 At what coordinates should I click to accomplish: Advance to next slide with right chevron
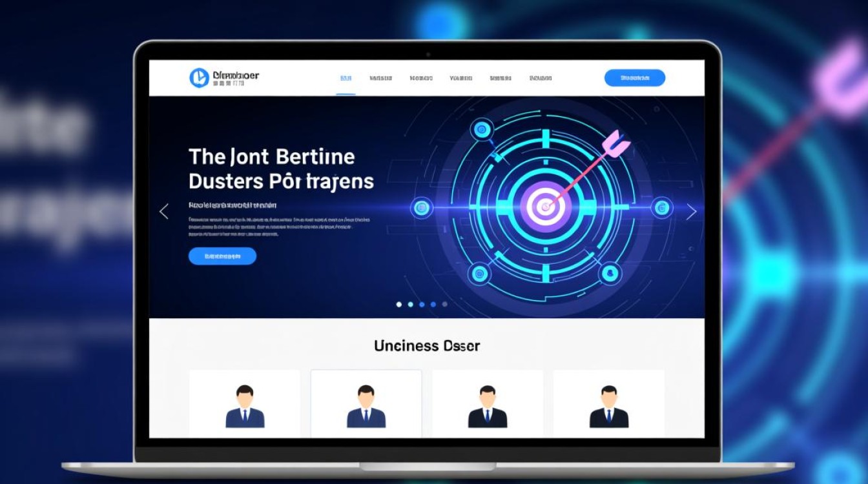tap(691, 211)
